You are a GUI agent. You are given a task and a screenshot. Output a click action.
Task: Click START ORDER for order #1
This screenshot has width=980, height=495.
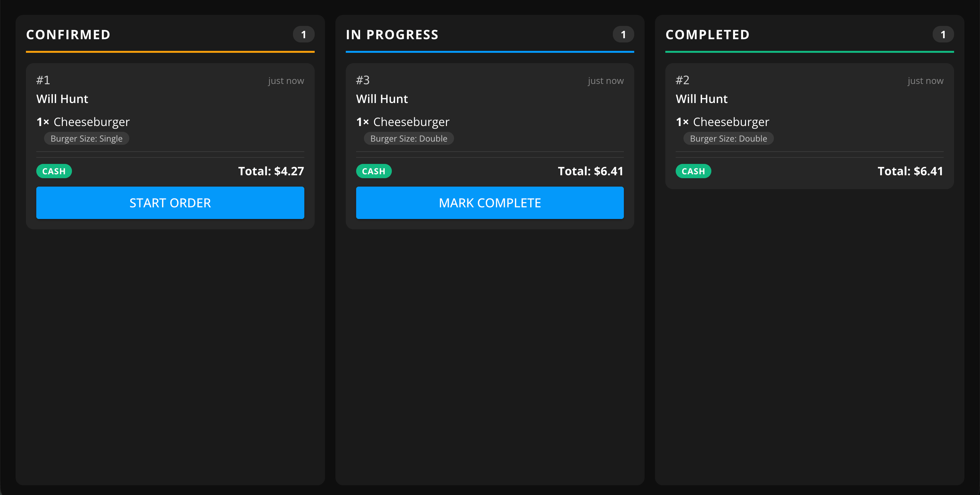(x=170, y=203)
